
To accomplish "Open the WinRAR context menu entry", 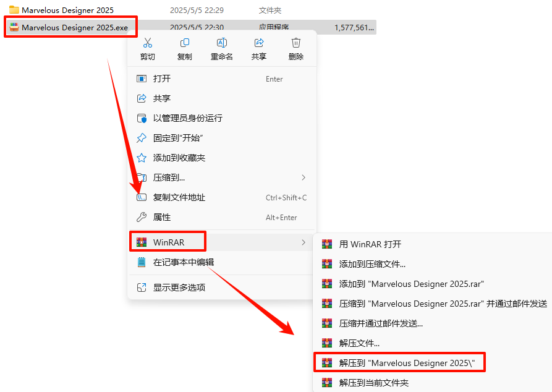I will 222,242.
